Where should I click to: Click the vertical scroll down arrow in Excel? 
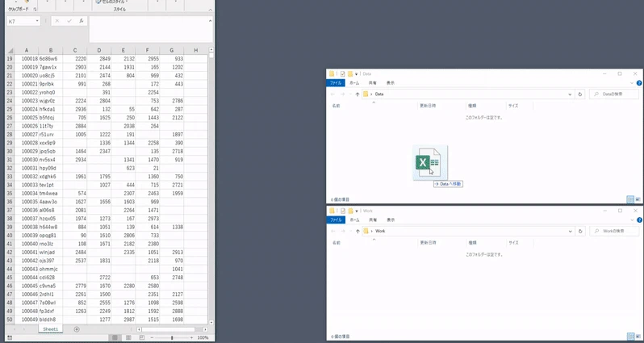[211, 323]
